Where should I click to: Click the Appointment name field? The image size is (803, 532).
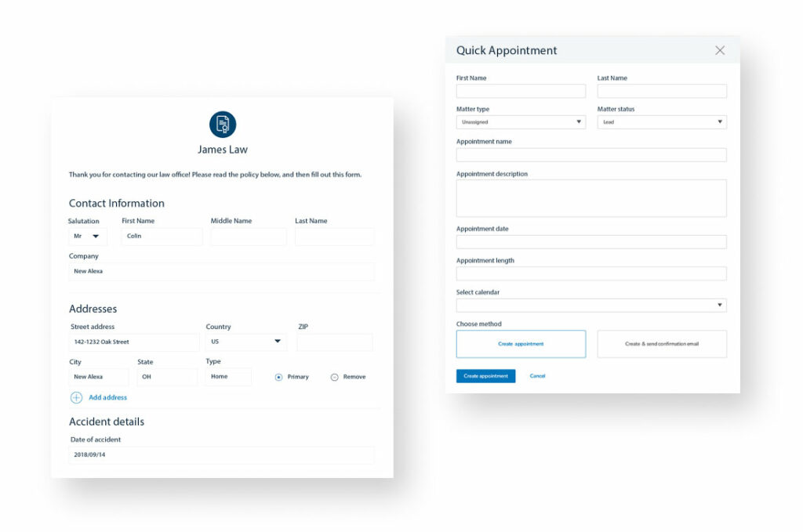pos(591,155)
